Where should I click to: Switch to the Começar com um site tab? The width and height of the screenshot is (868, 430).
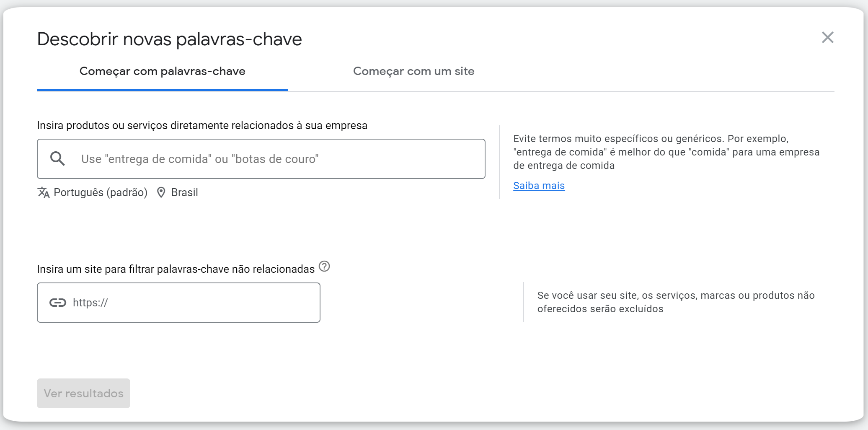(x=413, y=71)
